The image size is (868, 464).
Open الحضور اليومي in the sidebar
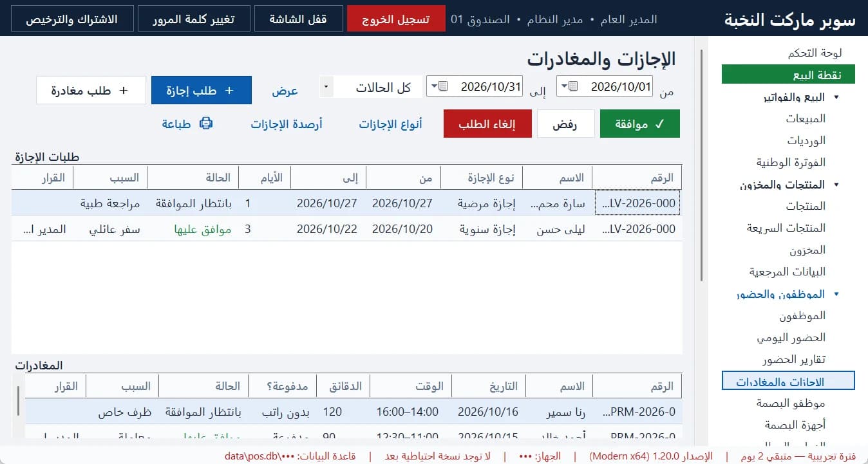(x=791, y=337)
